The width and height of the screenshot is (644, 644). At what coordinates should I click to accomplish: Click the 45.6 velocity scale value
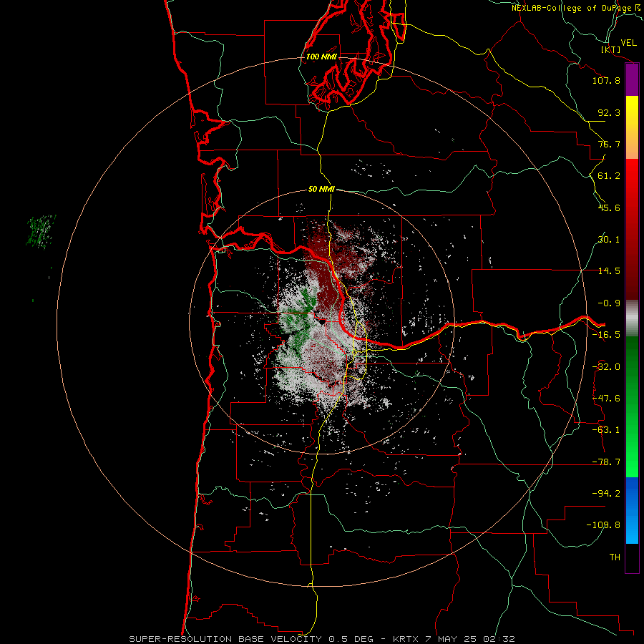point(609,208)
